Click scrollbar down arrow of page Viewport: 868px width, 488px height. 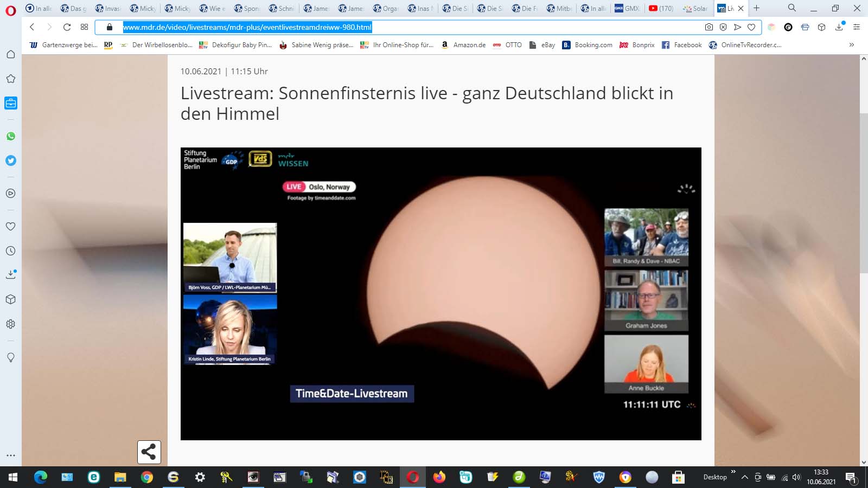pos(864,463)
